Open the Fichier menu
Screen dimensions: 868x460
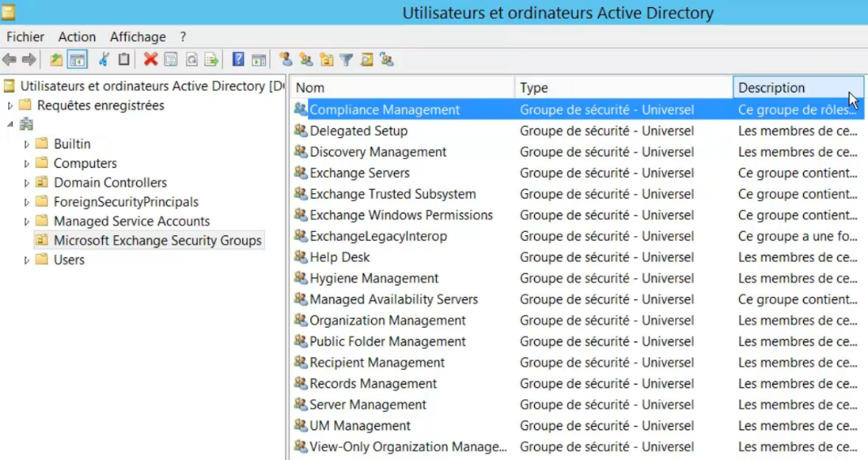[26, 37]
